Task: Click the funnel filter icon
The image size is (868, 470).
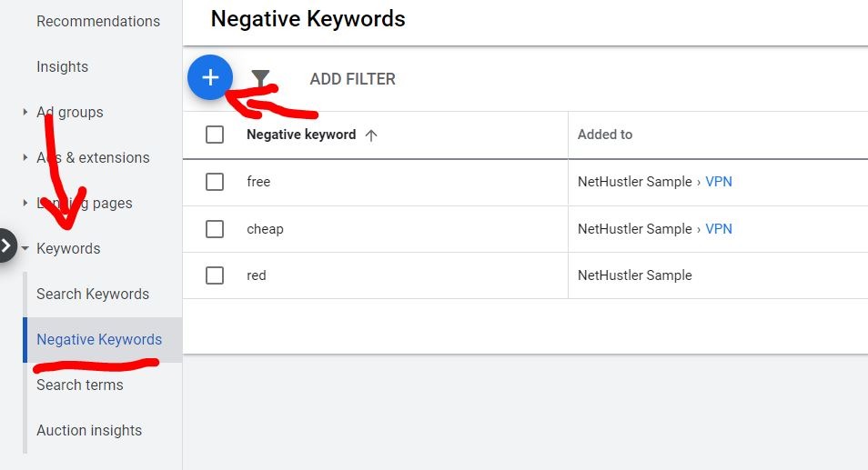Action: pos(261,79)
